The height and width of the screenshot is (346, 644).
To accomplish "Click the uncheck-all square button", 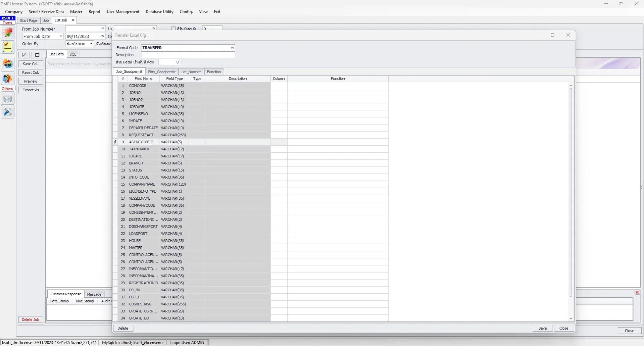I will pos(37,55).
